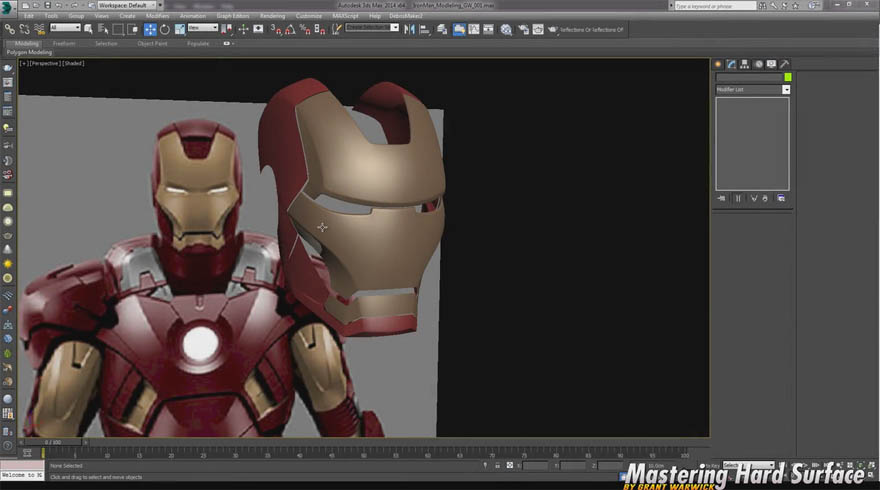This screenshot has width=880, height=490.
Task: Switch to the Object Paint ribbon tab
Action: click(x=152, y=44)
